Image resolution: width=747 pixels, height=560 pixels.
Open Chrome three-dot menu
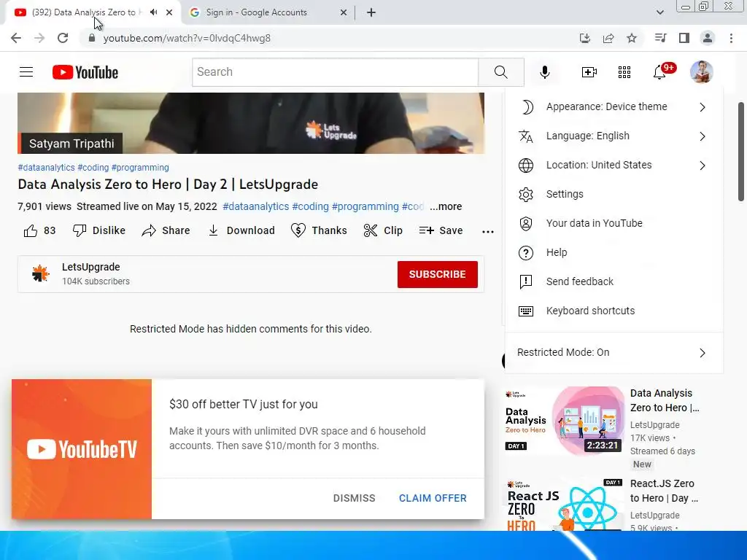point(731,38)
